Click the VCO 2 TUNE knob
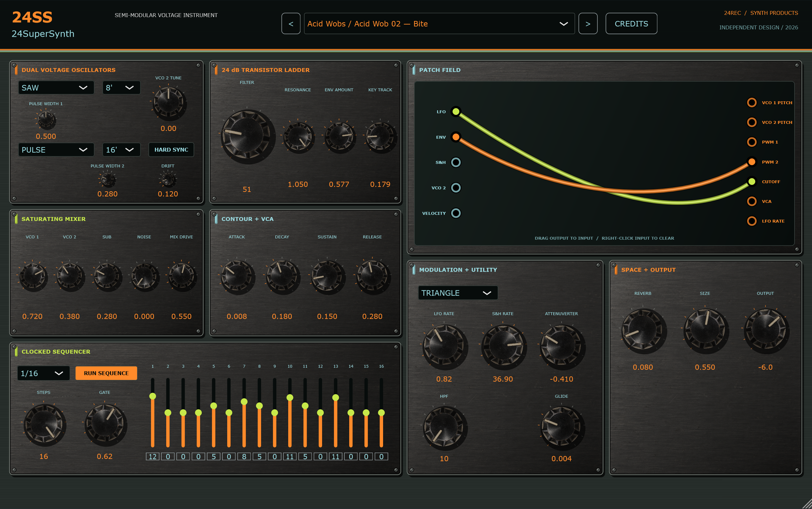The width and height of the screenshot is (812, 509). point(168,103)
